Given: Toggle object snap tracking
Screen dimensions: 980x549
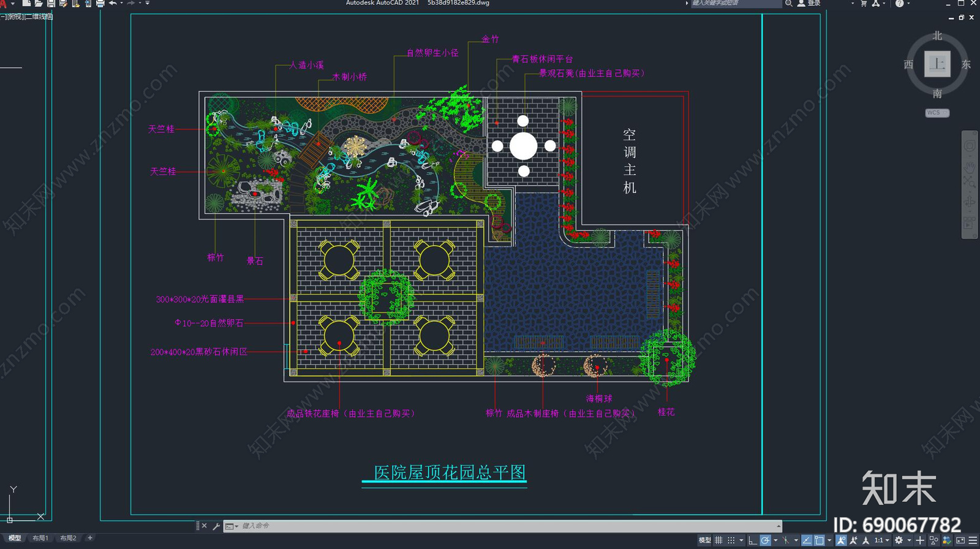Looking at the screenshot, I should coord(807,540).
